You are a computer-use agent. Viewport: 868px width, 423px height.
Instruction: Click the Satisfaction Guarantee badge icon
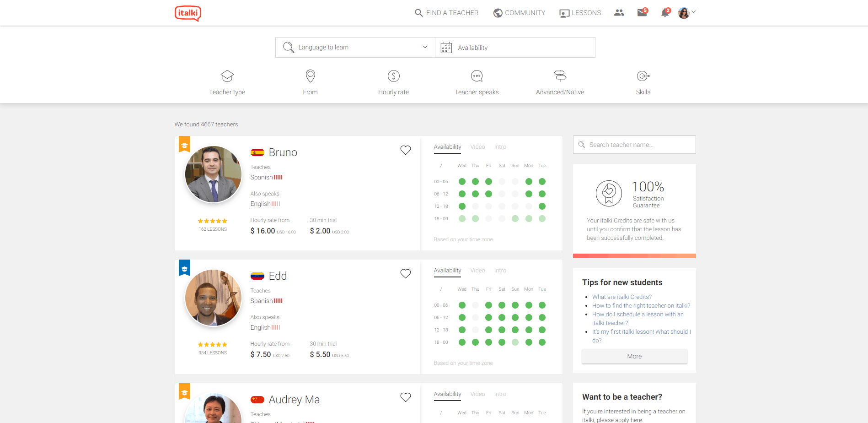coord(609,193)
